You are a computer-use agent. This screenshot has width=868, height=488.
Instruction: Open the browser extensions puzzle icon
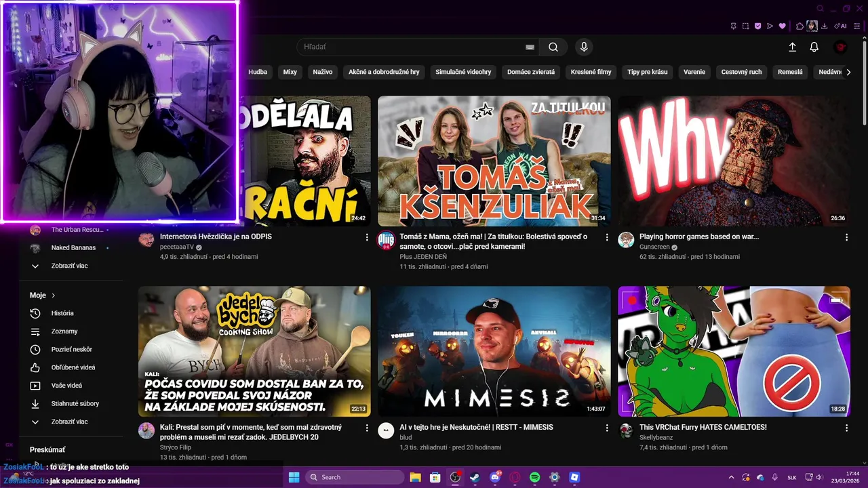click(800, 26)
